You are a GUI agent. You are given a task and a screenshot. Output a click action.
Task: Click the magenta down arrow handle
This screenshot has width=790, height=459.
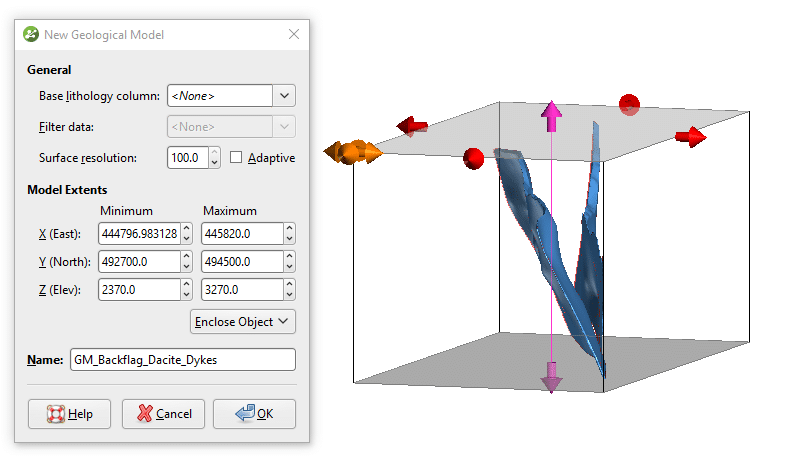tap(551, 378)
